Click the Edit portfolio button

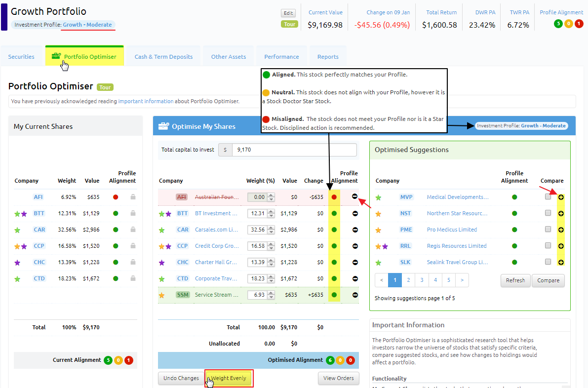(x=288, y=13)
